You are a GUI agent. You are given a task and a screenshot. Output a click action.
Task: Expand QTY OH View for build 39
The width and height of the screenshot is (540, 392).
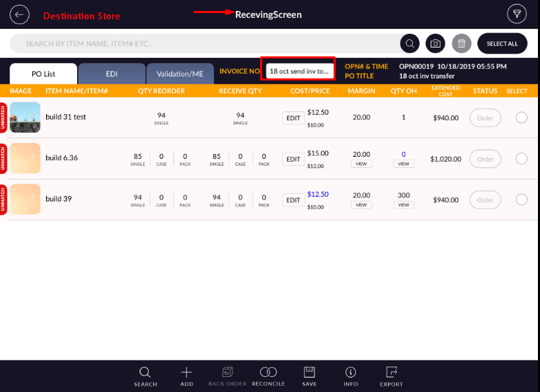click(403, 205)
